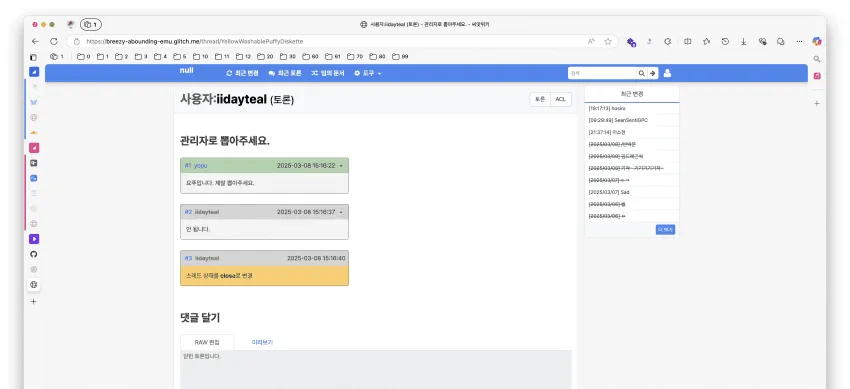Open the favorites list icon
Image resolution: width=850 pixels, height=389 pixels.
(x=706, y=41)
